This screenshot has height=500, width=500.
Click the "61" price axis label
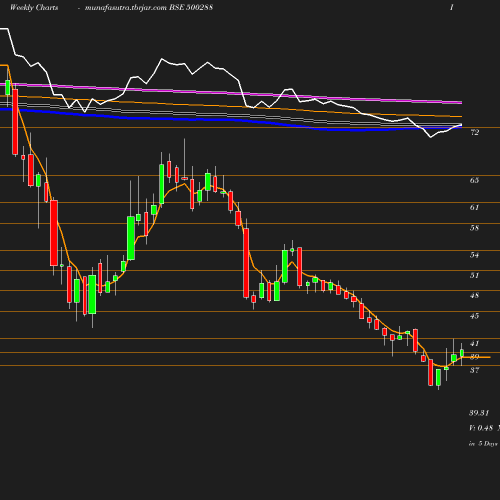tap(475, 207)
